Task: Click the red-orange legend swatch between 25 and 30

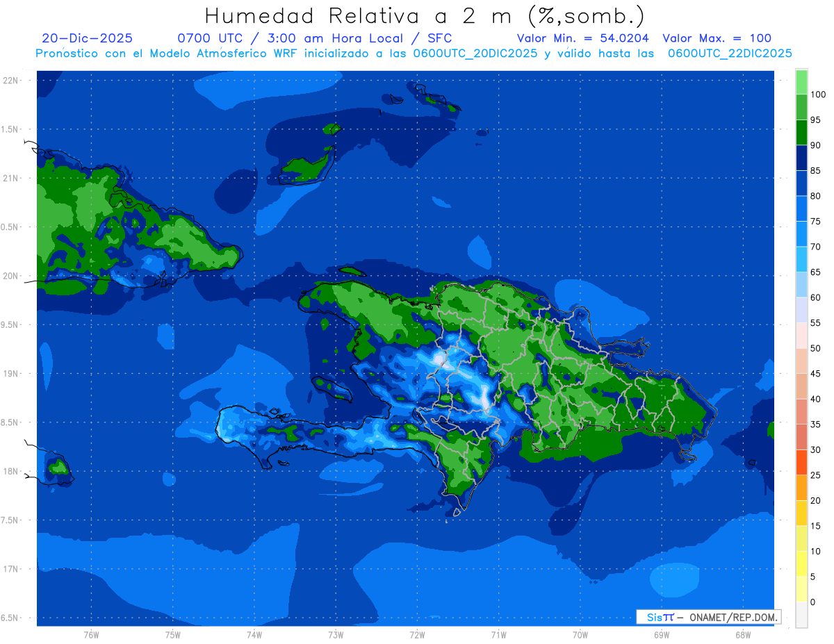Action: coord(801,462)
